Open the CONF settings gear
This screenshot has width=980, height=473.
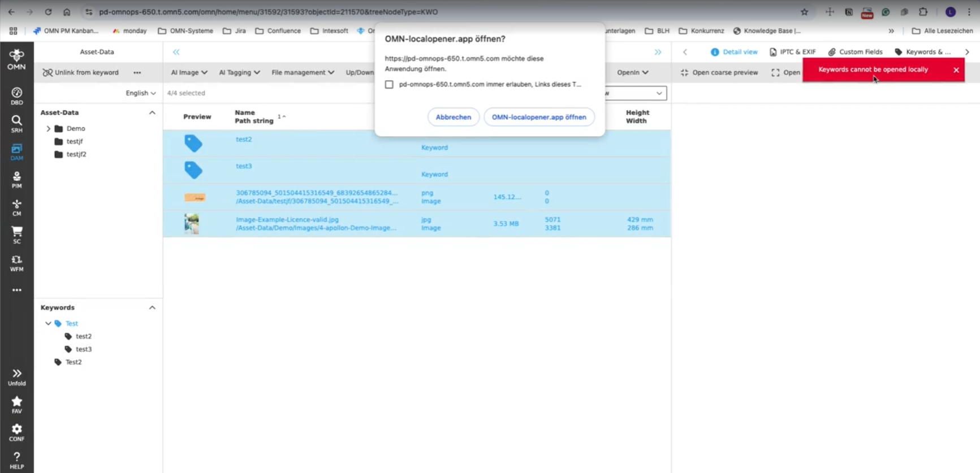click(17, 432)
